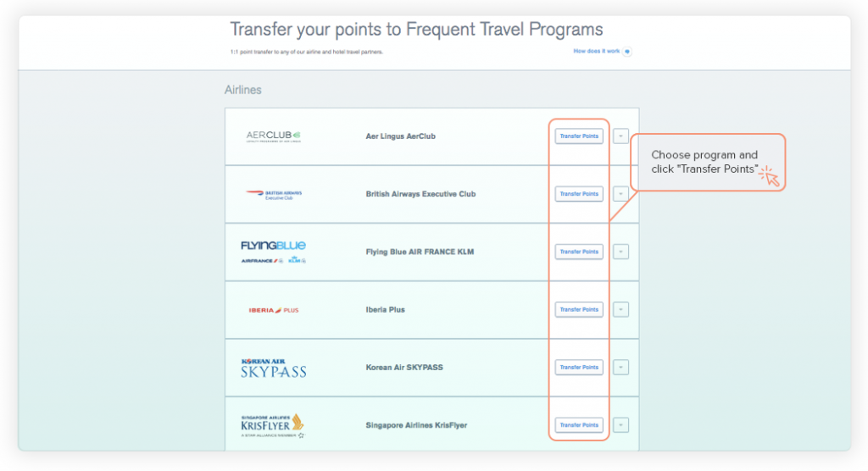
Task: Transfer points to Flying Blue
Action: pyautogui.click(x=579, y=252)
